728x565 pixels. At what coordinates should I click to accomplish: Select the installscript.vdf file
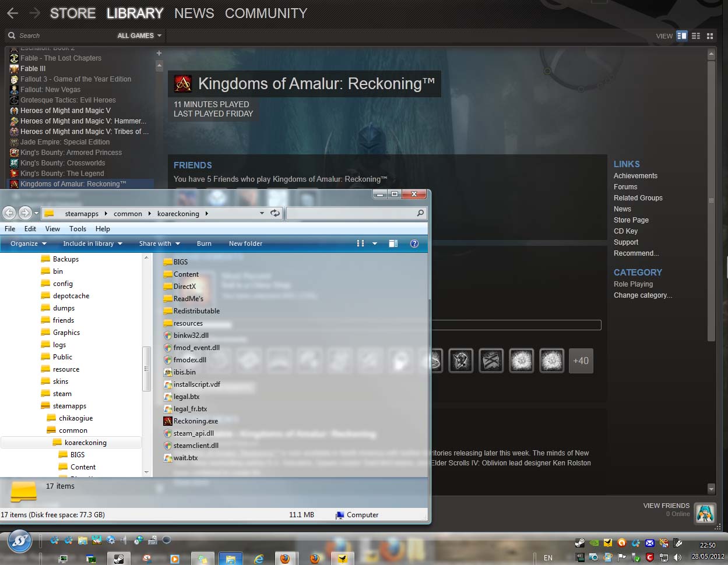[192, 384]
